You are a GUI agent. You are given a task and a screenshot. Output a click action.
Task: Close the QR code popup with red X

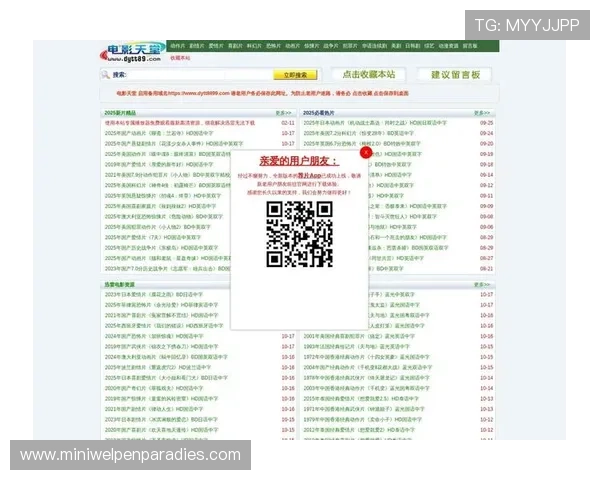tap(366, 152)
